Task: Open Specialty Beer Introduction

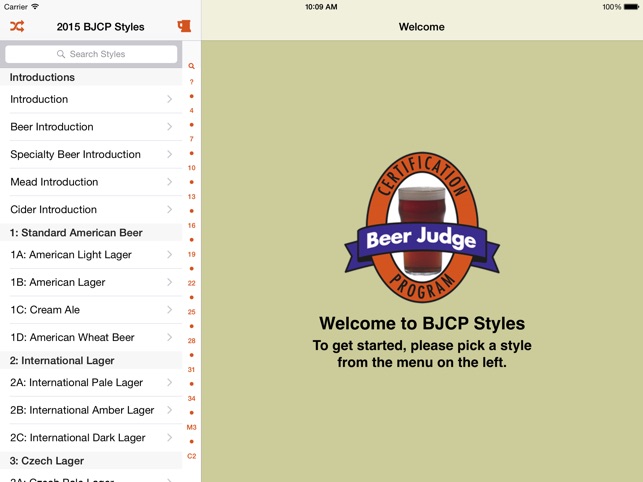Action: tap(91, 154)
